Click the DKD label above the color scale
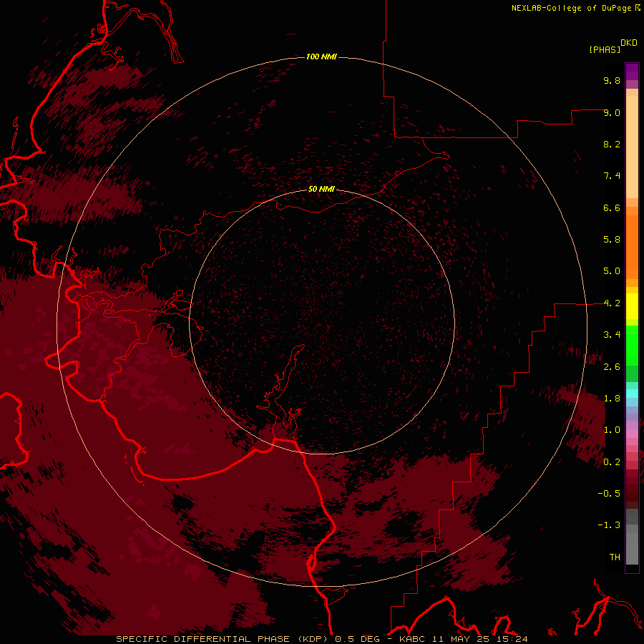 coord(629,43)
